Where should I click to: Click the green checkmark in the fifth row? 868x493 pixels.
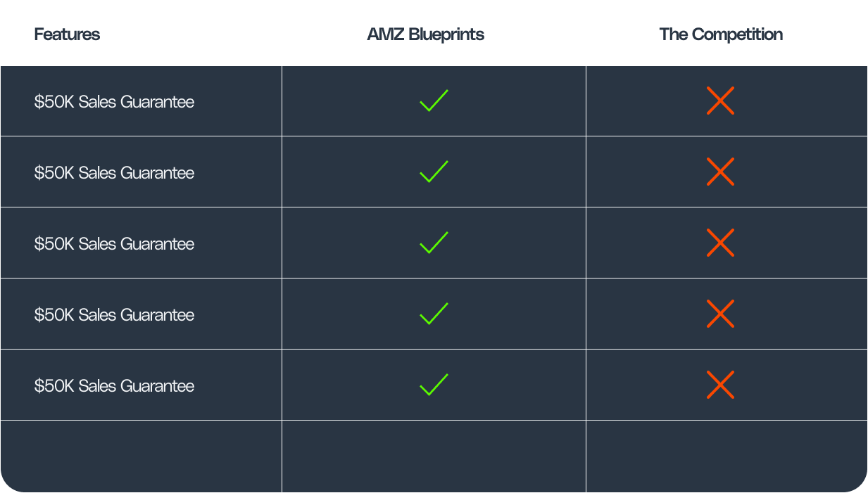[434, 385]
